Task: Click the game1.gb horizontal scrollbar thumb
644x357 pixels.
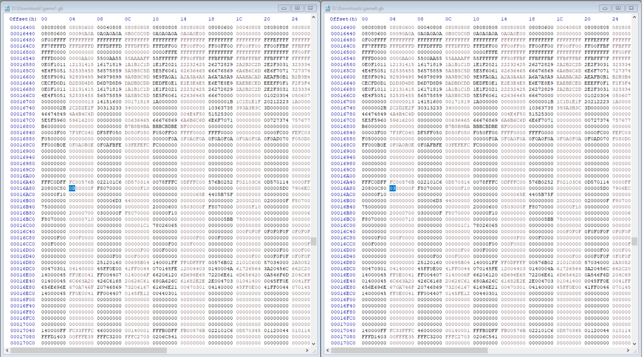Action: pos(88,351)
